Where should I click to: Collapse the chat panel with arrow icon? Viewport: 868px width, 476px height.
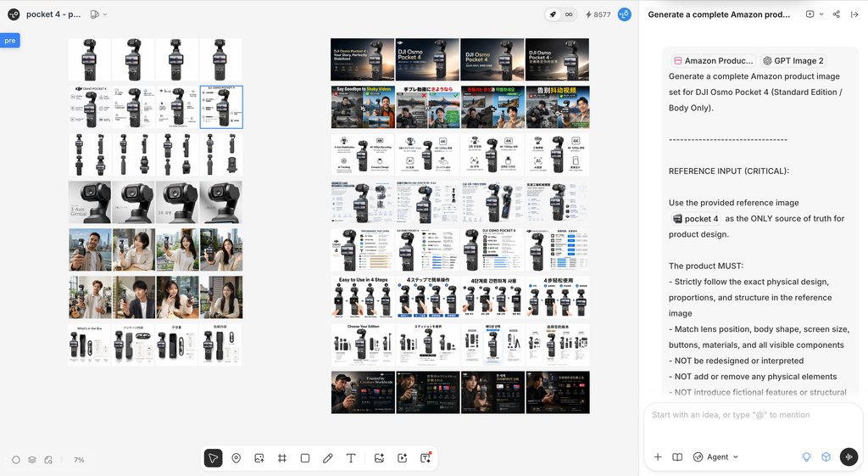click(x=854, y=14)
